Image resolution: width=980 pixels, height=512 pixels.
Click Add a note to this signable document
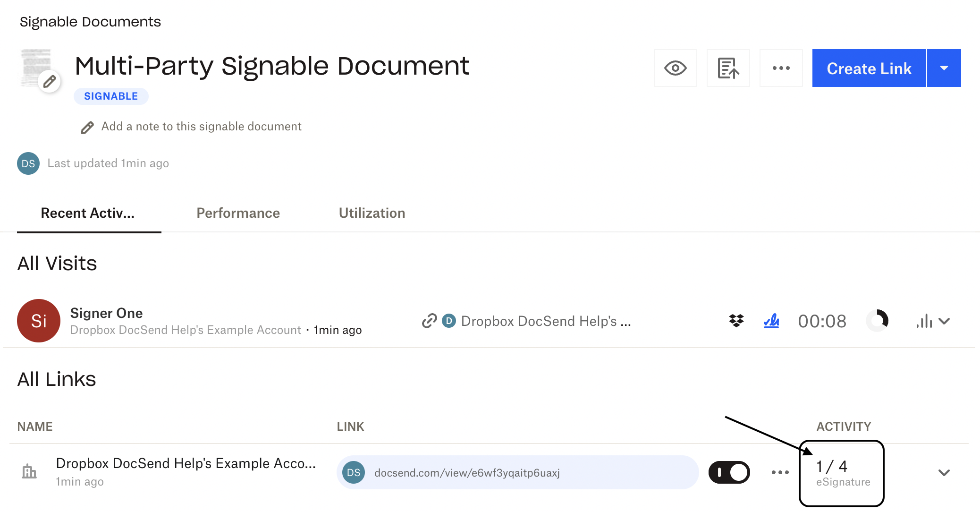tap(201, 127)
